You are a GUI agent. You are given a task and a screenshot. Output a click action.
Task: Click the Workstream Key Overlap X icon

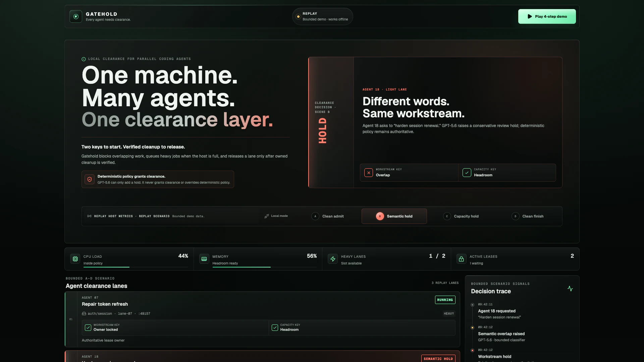369,173
